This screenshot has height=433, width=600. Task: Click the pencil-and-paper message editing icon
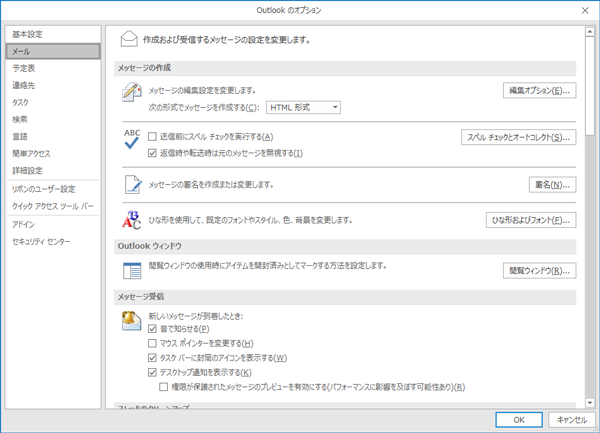click(131, 92)
